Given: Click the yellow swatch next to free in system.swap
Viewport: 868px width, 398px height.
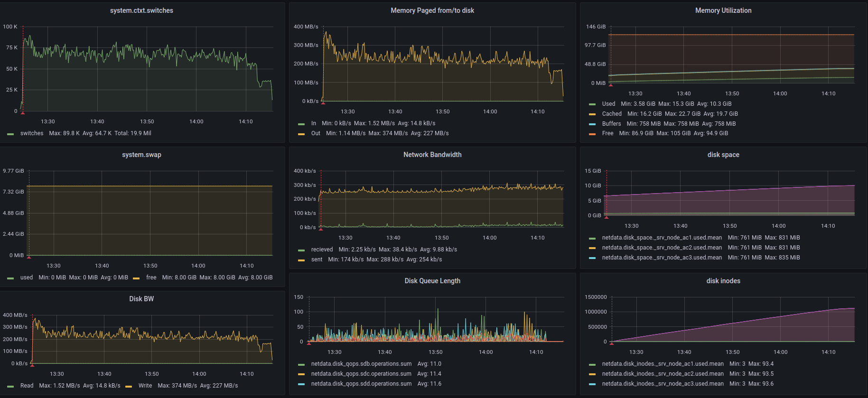Looking at the screenshot, I should coord(136,278).
